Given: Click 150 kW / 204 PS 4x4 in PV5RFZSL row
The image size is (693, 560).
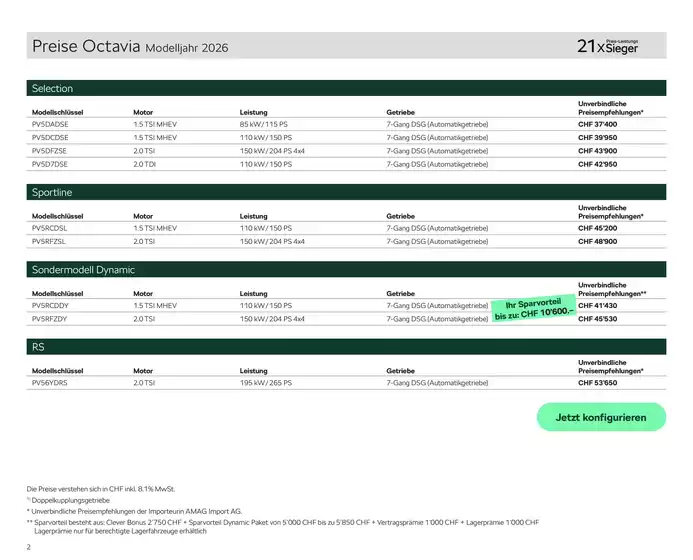Looking at the screenshot, I should point(272,241).
